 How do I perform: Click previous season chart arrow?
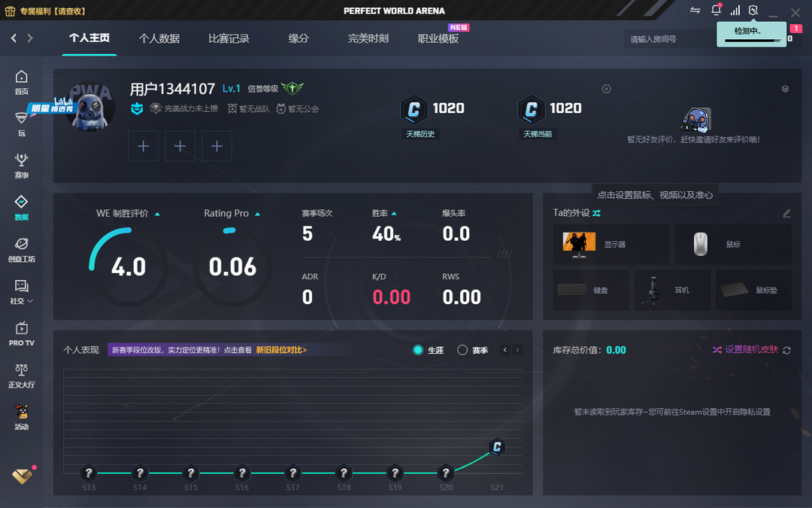point(505,350)
